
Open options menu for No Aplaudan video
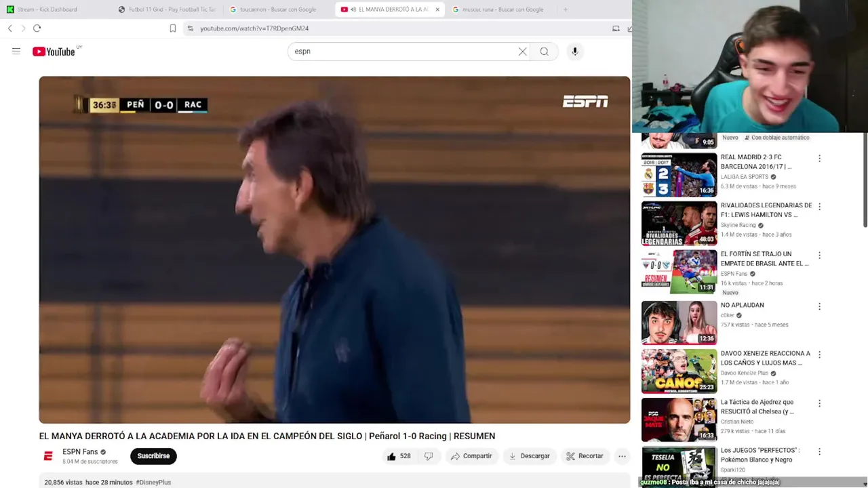[x=819, y=306]
